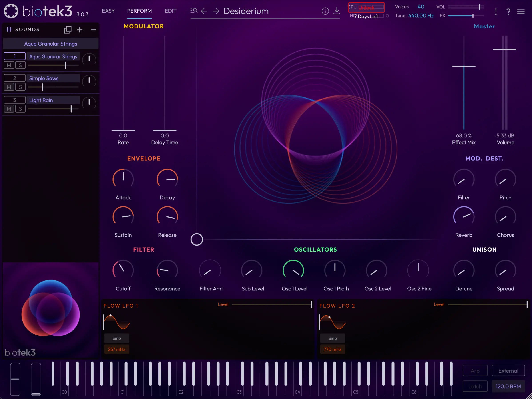Mute the Simple Saws layer
This screenshot has height=399, width=532.
click(x=9, y=87)
